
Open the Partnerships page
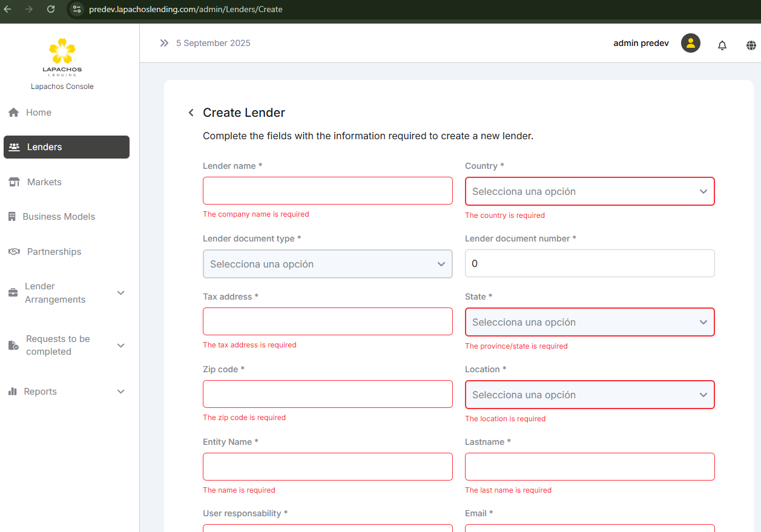[x=54, y=252]
